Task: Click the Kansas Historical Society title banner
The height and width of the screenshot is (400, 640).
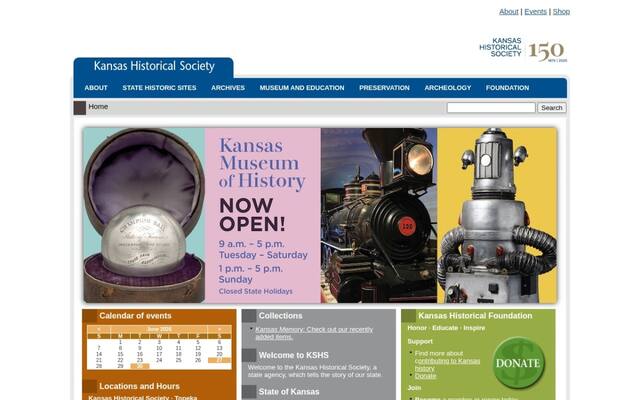Action: pyautogui.click(x=154, y=66)
